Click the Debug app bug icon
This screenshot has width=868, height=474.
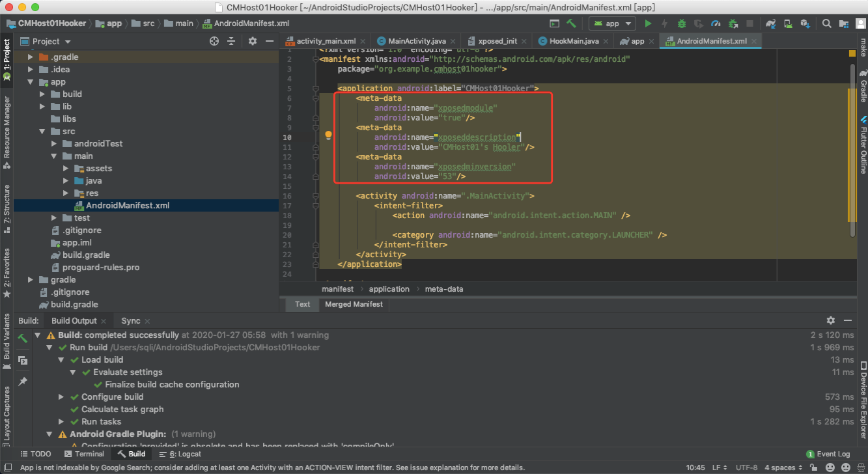682,23
